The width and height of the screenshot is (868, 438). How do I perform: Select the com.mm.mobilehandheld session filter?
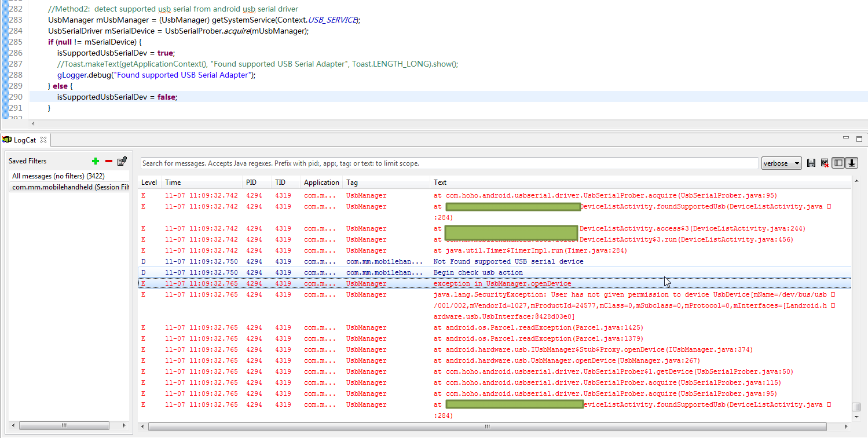click(x=69, y=187)
